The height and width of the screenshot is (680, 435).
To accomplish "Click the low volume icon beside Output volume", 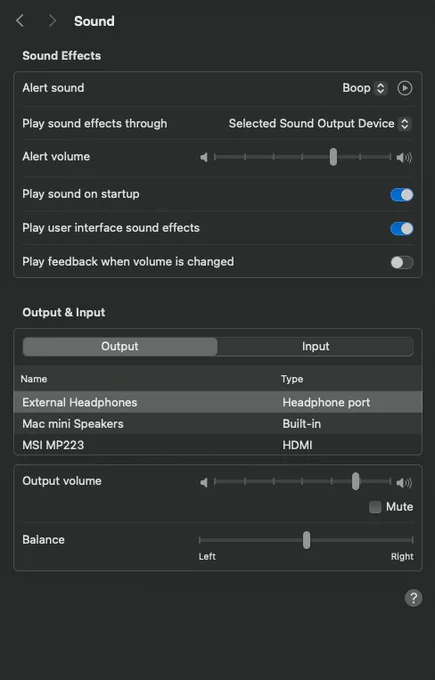I will point(204,482).
